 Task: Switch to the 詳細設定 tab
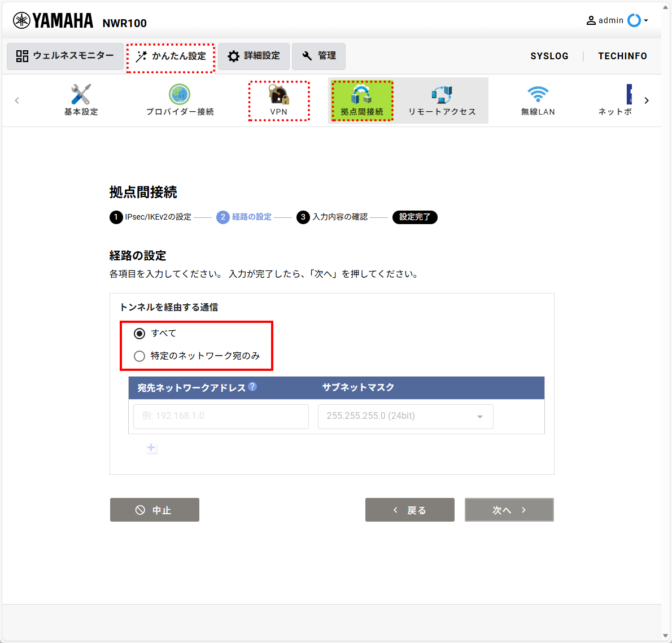point(254,56)
